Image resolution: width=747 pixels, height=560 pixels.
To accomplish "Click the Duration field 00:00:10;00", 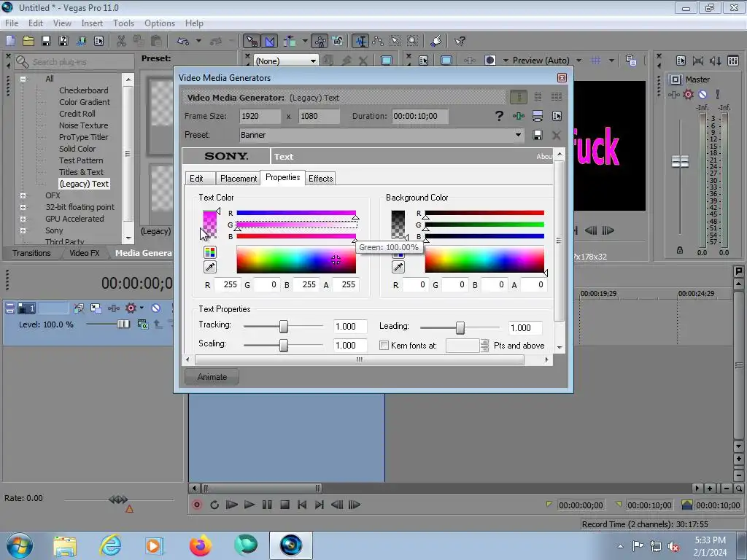I will [420, 116].
